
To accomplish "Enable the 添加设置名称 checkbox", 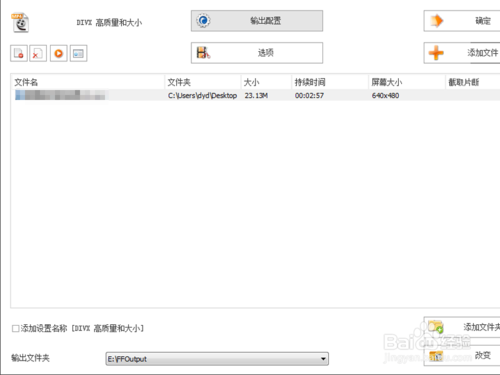I will (x=15, y=329).
